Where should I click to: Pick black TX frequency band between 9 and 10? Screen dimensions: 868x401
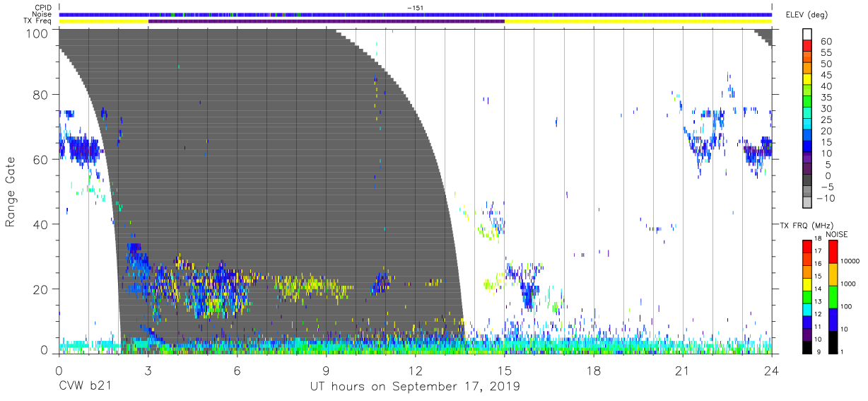click(807, 347)
